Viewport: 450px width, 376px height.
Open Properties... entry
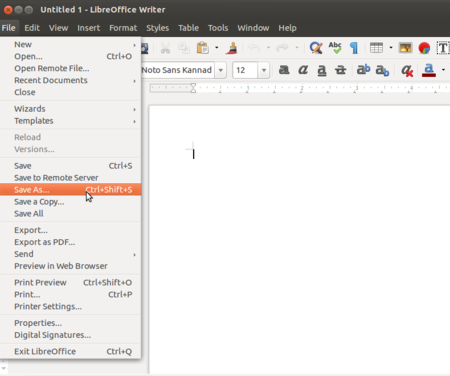[70, 323]
